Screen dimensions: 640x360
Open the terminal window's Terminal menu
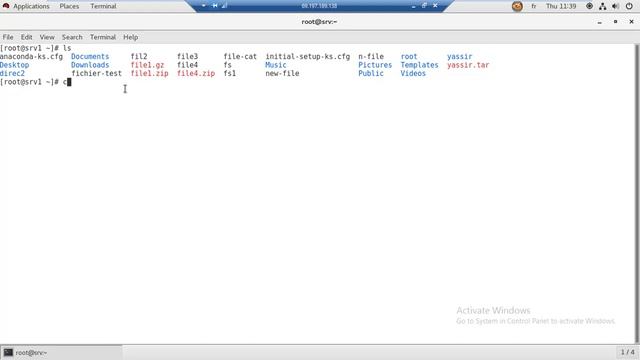click(103, 37)
